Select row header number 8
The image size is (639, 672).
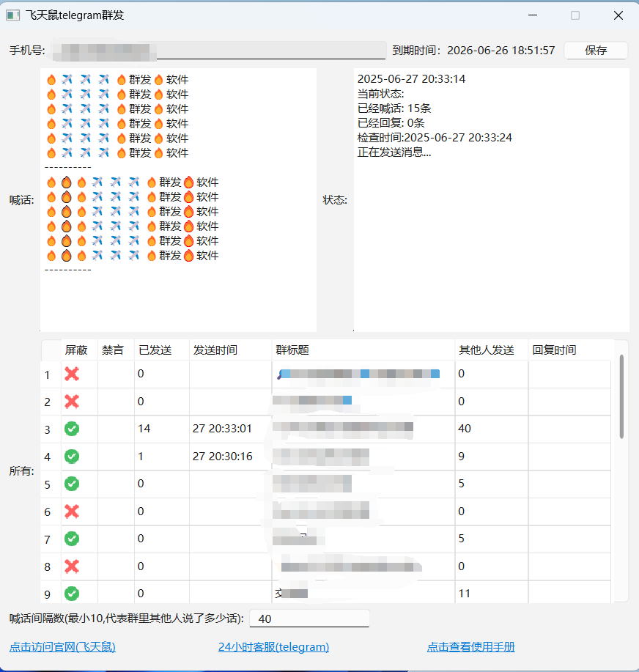pos(47,567)
